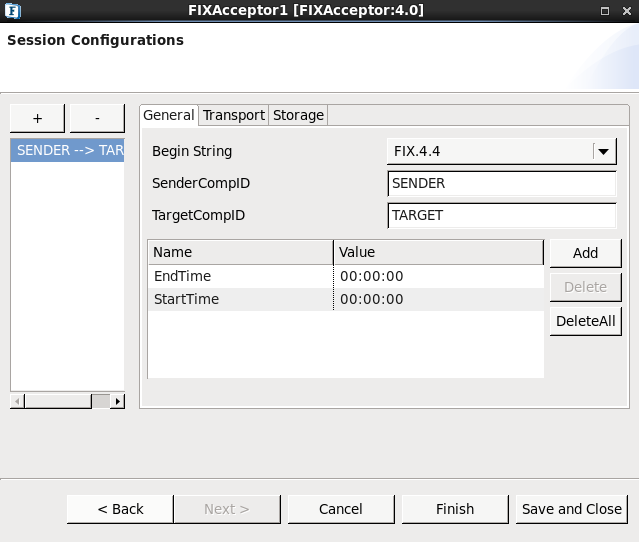
Task: Click the FIX.4.4 combo box
Action: click(502, 151)
